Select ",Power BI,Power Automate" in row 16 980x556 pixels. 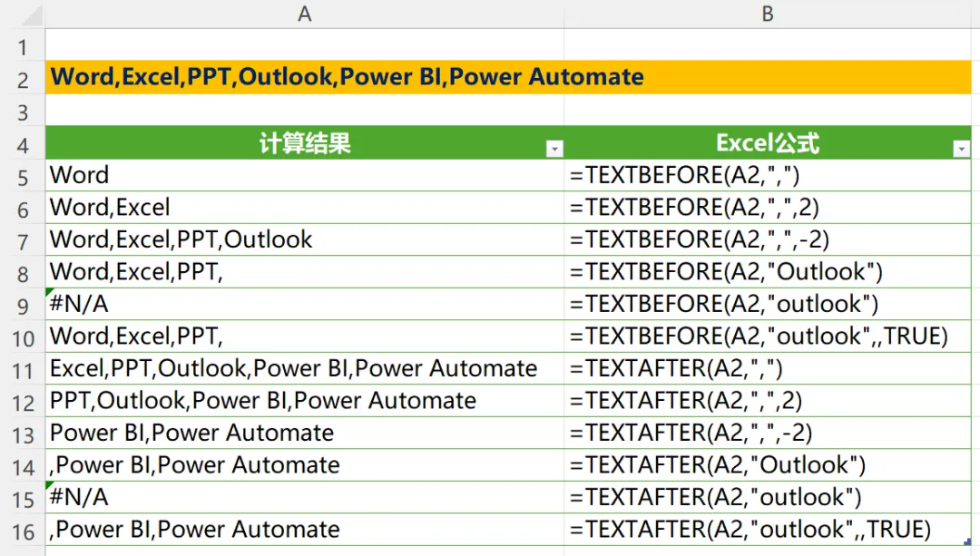(304, 529)
